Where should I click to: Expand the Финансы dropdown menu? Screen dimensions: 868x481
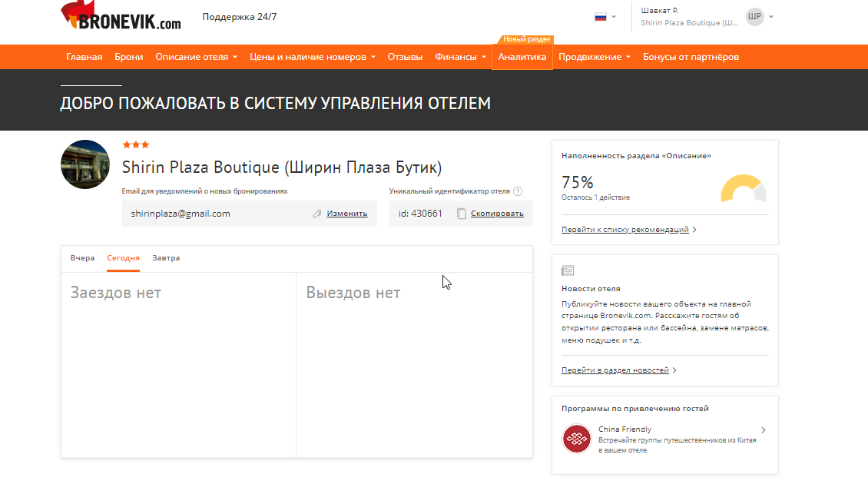460,57
